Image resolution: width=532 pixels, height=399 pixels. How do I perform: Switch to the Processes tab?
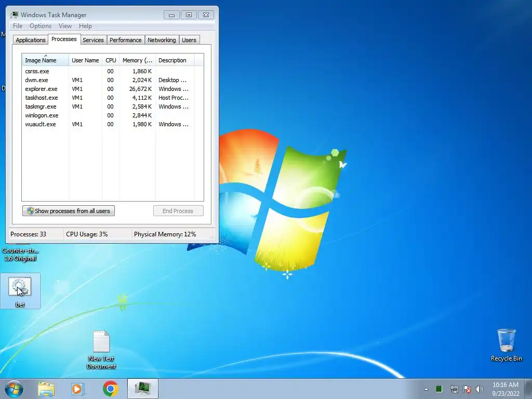coord(64,39)
